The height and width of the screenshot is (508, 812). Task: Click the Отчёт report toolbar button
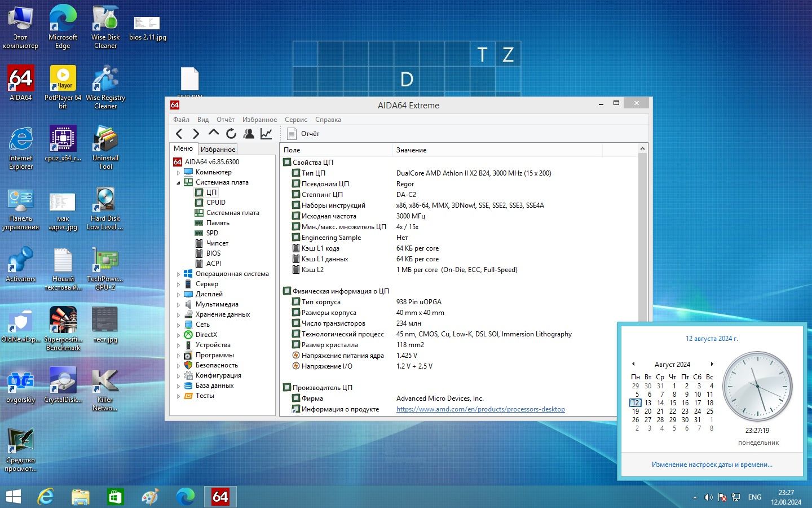click(303, 134)
